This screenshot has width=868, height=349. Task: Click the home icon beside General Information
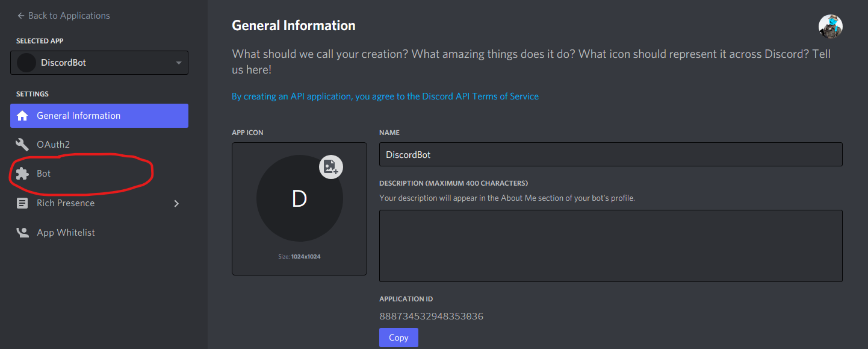pos(22,116)
